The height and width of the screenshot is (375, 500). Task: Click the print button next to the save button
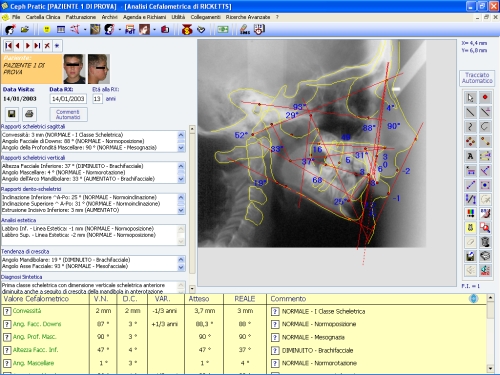point(29,114)
